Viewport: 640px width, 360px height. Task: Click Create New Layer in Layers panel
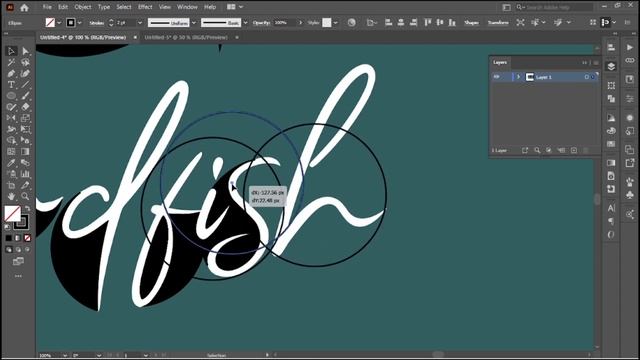[x=574, y=150]
